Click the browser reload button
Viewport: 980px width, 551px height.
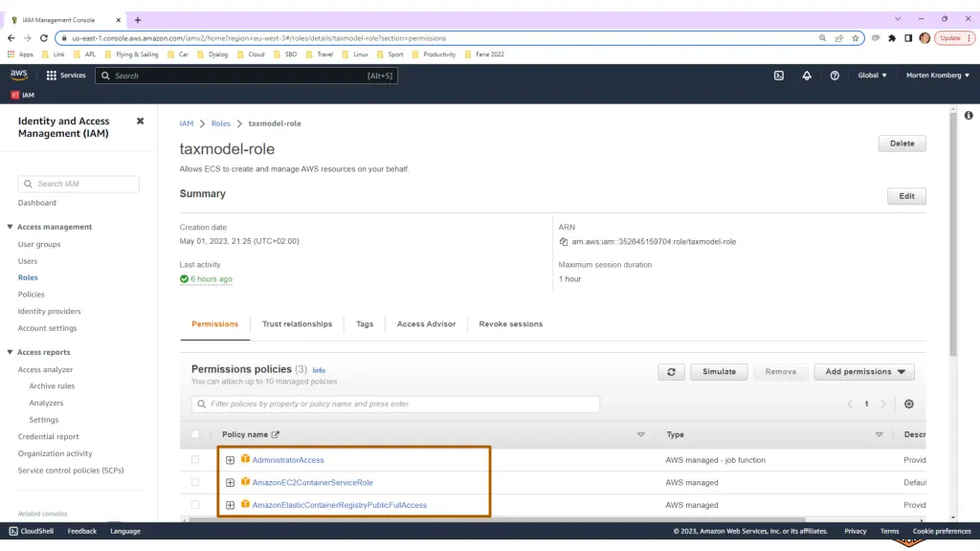(x=44, y=38)
